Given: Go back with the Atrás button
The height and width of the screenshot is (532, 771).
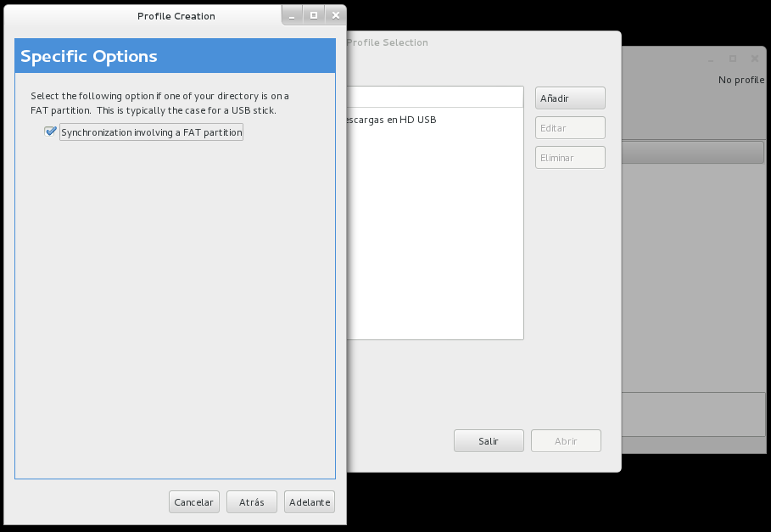Looking at the screenshot, I should click(252, 502).
